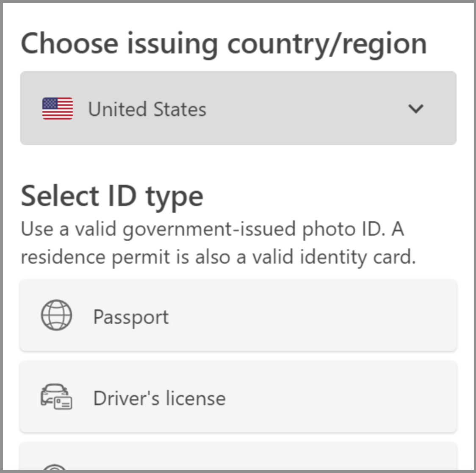Choose Driver's license as ID type
This screenshot has height=473, width=476.
click(x=238, y=397)
